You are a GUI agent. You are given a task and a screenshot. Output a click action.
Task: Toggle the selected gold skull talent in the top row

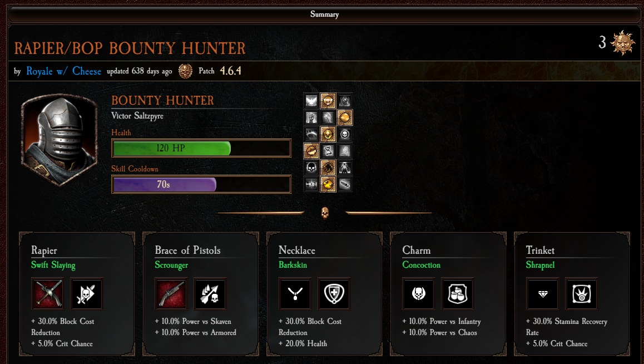(328, 101)
